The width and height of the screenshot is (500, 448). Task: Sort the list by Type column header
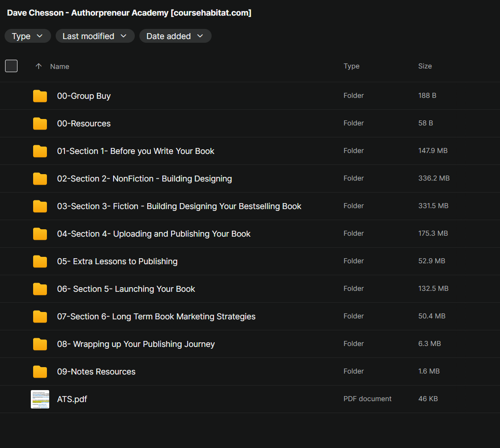[351, 66]
